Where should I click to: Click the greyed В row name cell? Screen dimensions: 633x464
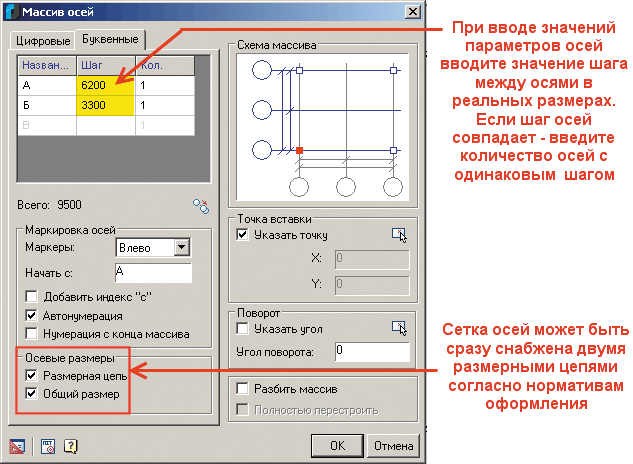47,125
